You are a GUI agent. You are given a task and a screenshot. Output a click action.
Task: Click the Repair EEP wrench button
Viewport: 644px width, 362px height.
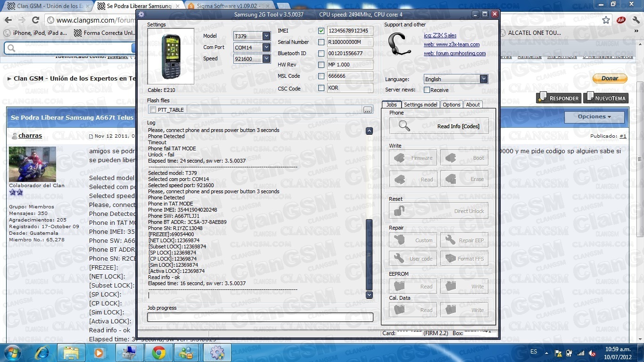464,240
